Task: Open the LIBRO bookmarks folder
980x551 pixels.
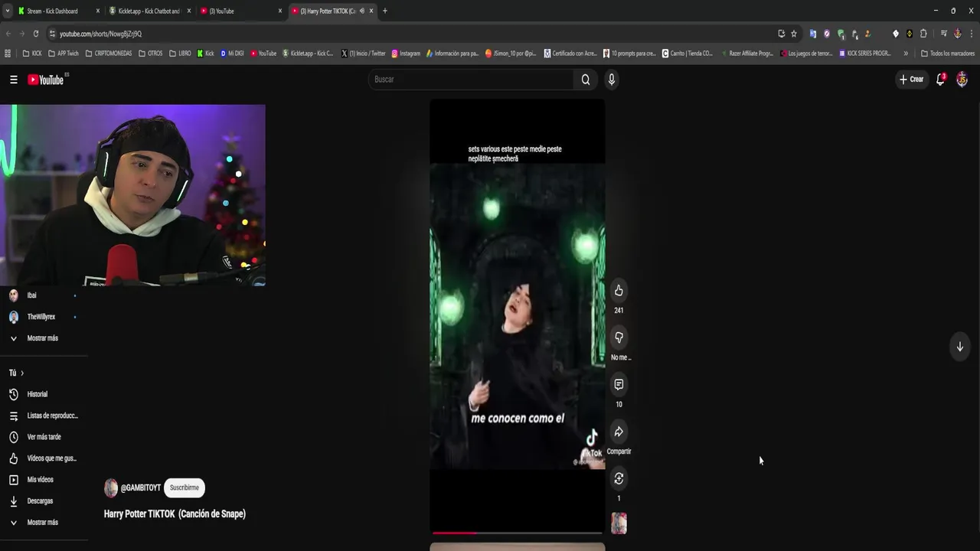Action: (180, 54)
